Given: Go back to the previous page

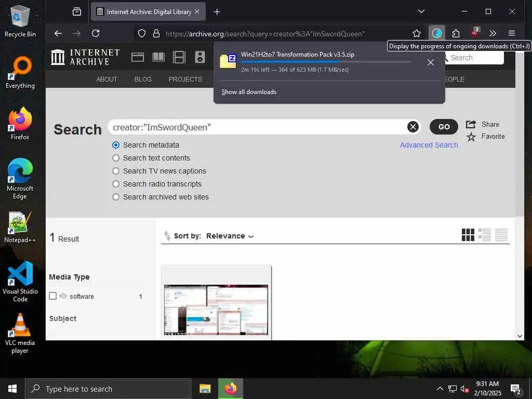Looking at the screenshot, I should coord(58,33).
